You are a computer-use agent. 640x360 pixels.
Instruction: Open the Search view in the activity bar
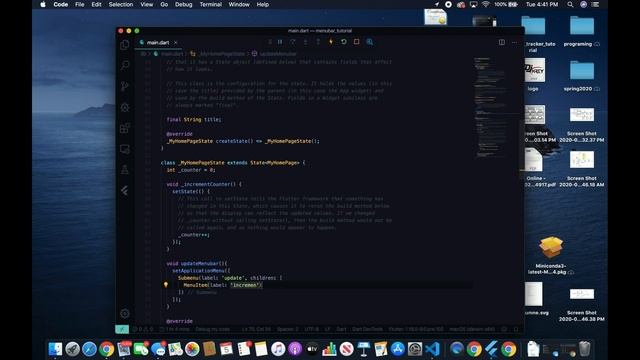pyautogui.click(x=125, y=65)
